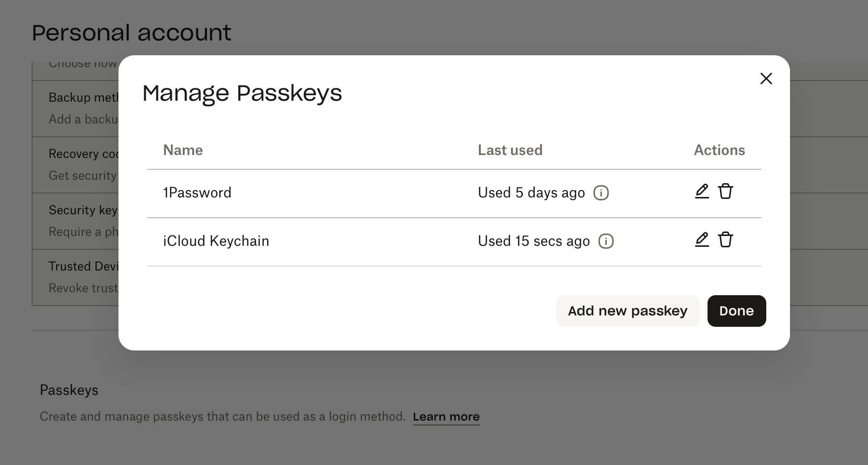Close the Manage Passkeys dialog
The height and width of the screenshot is (465, 868).
766,78
